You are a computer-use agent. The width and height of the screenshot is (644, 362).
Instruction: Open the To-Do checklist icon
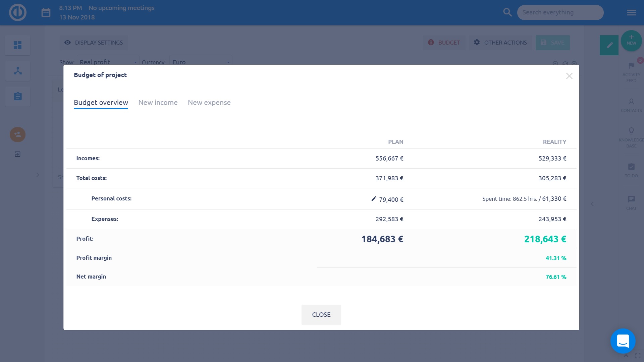(631, 167)
